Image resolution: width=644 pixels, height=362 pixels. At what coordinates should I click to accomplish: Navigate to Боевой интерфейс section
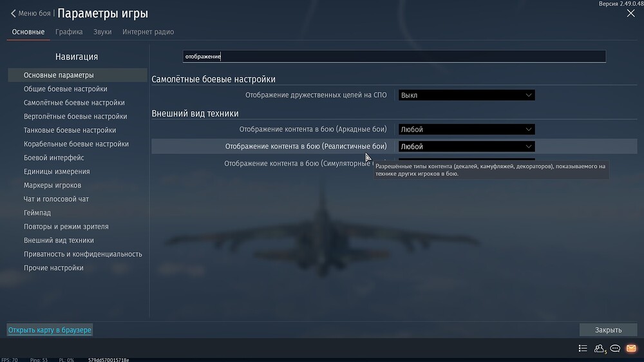coord(54,158)
